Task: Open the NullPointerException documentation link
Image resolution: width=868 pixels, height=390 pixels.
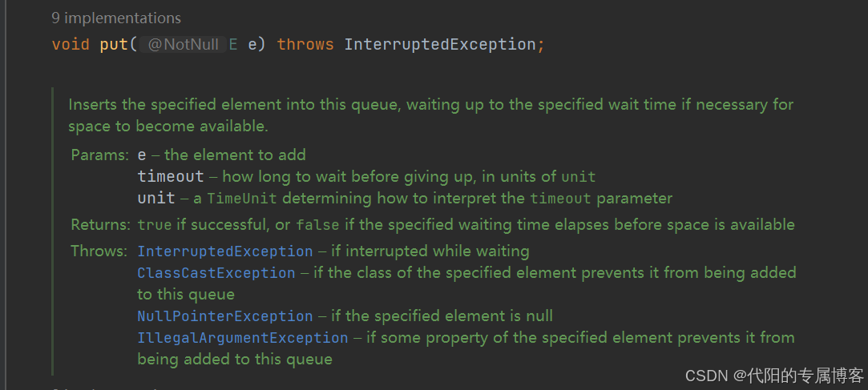Action: coord(224,316)
